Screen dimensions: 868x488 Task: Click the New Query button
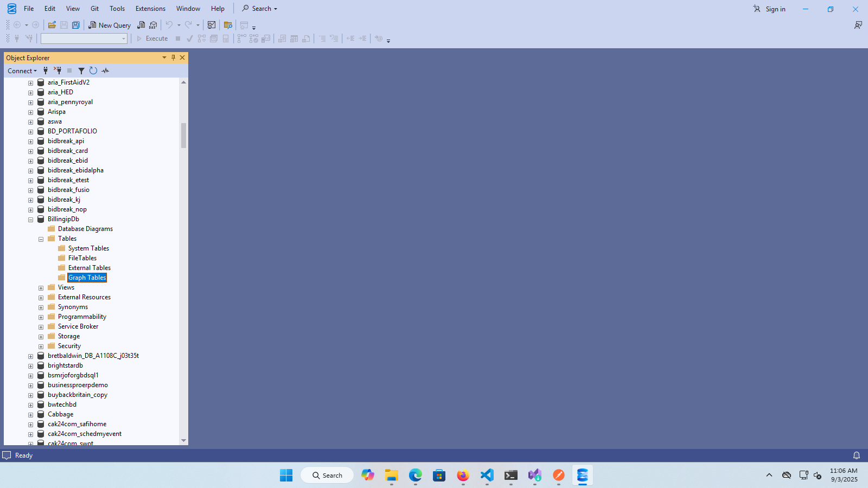click(x=110, y=25)
